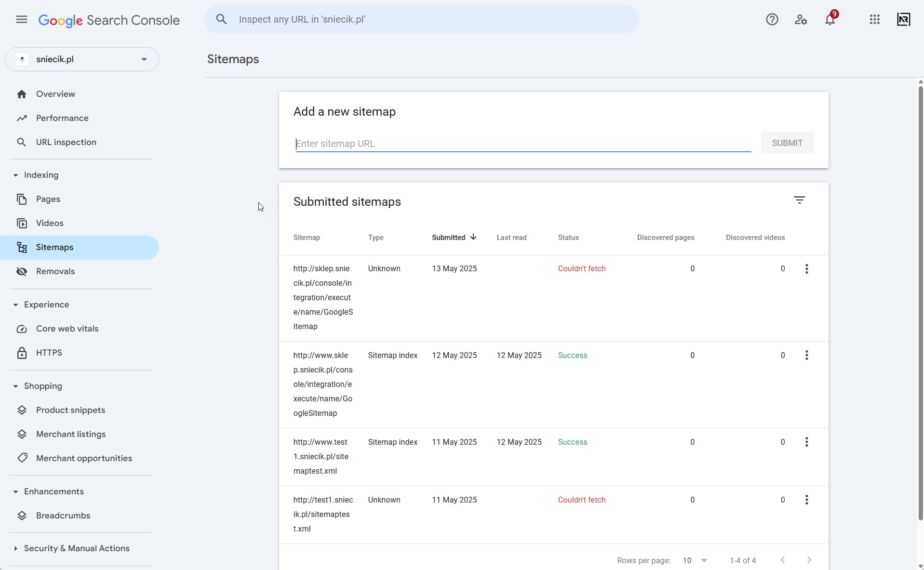Click the URL inspection search bar
This screenshot has width=924, height=570.
[422, 20]
